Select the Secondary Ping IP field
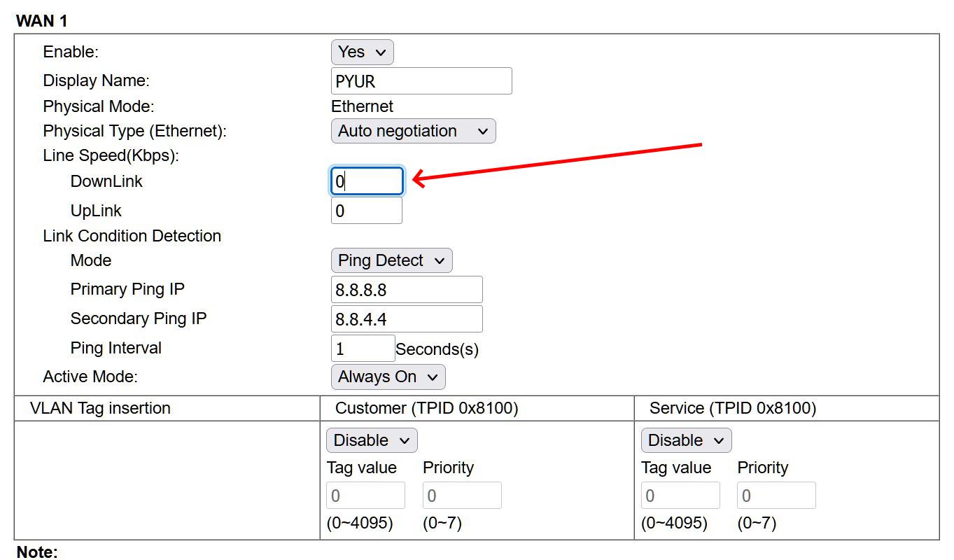 [407, 319]
